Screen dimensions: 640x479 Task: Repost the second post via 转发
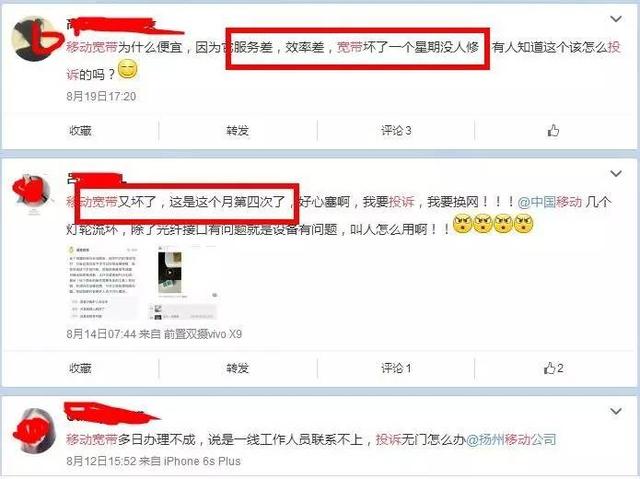238,368
